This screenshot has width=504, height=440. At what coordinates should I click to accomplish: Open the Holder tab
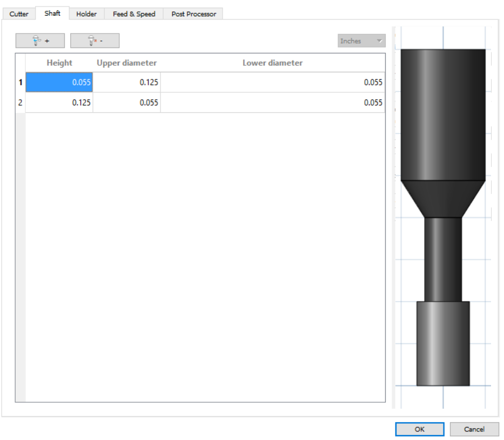[86, 14]
